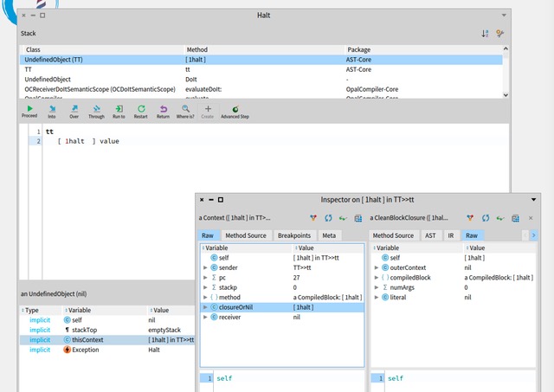Expand the closureOrNil tree row

click(x=205, y=307)
